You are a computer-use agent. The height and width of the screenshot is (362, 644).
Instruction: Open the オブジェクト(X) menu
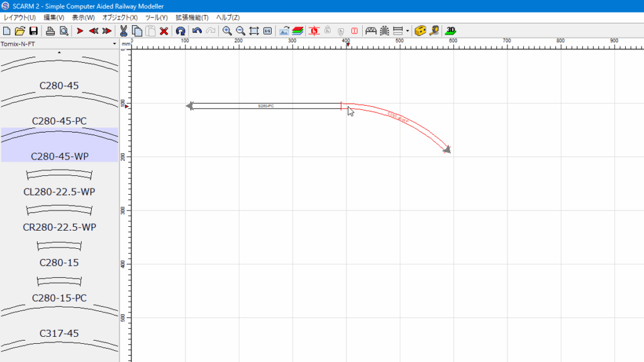point(119,17)
